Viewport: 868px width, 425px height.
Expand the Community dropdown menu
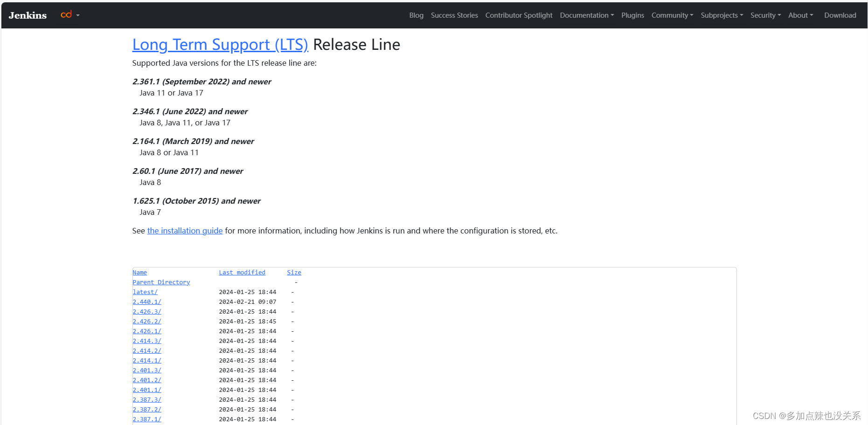672,15
